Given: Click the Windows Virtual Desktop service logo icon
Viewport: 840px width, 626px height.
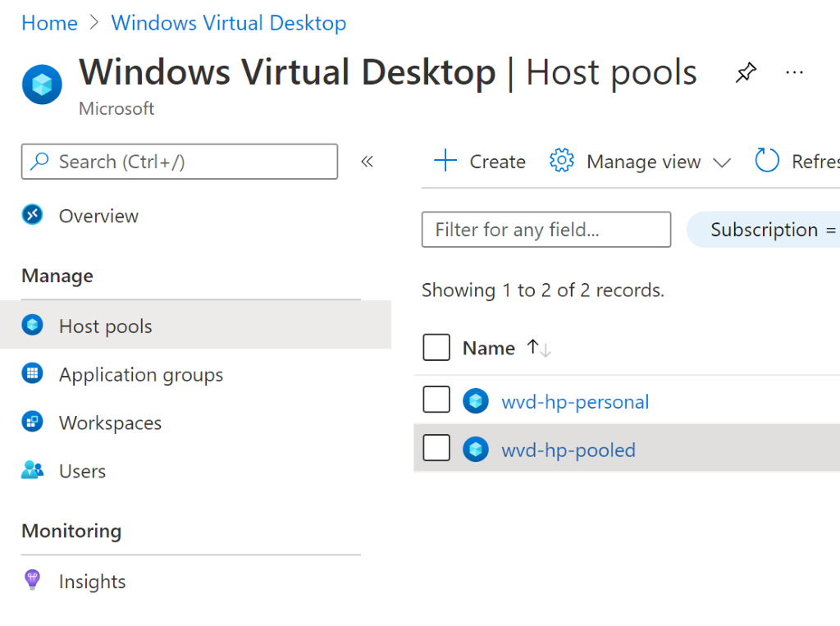Looking at the screenshot, I should click(42, 85).
